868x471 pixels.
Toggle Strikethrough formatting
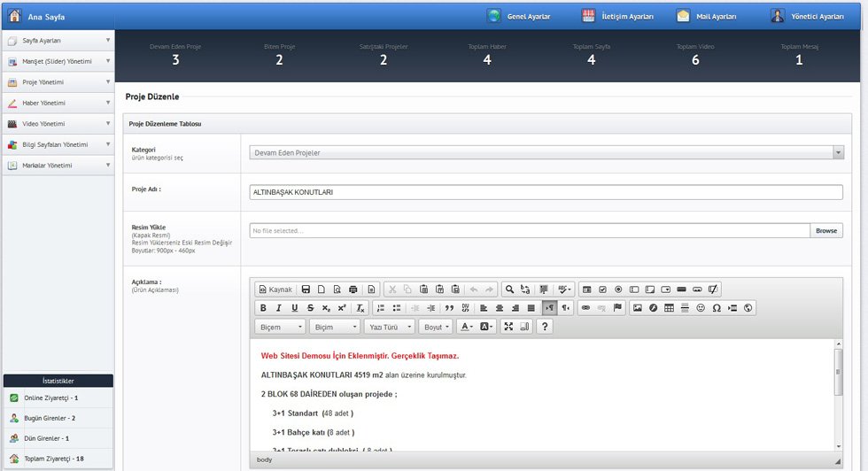tap(310, 308)
